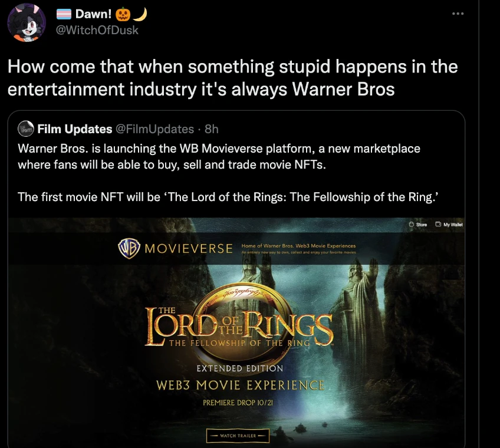Click the MOVIEVERSE title text

tap(189, 248)
